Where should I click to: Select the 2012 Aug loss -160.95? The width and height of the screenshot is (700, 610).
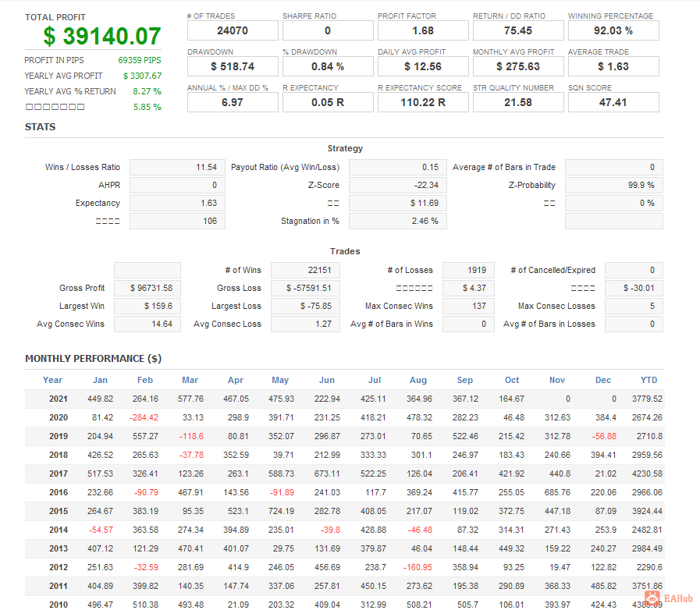[x=418, y=568]
